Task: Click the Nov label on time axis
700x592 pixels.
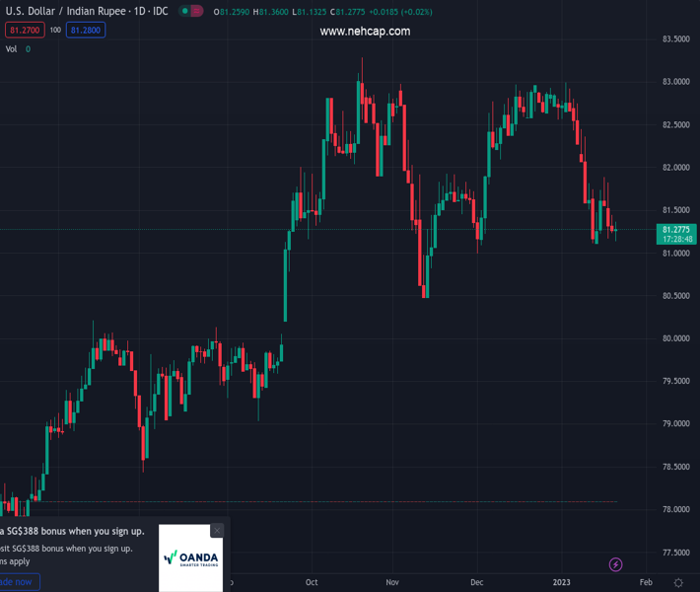Action: 392,583
